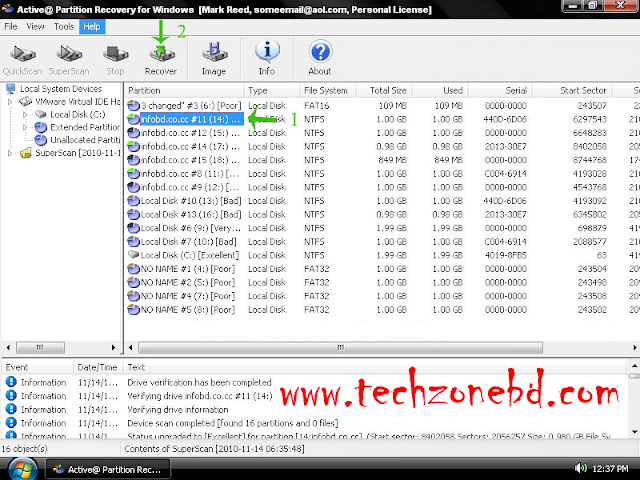Open the Tools menu

point(64,27)
